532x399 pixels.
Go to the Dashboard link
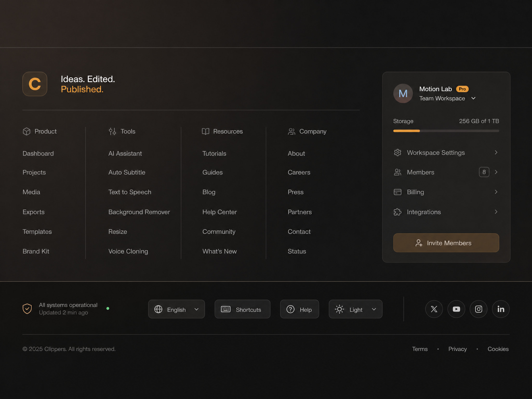point(38,154)
